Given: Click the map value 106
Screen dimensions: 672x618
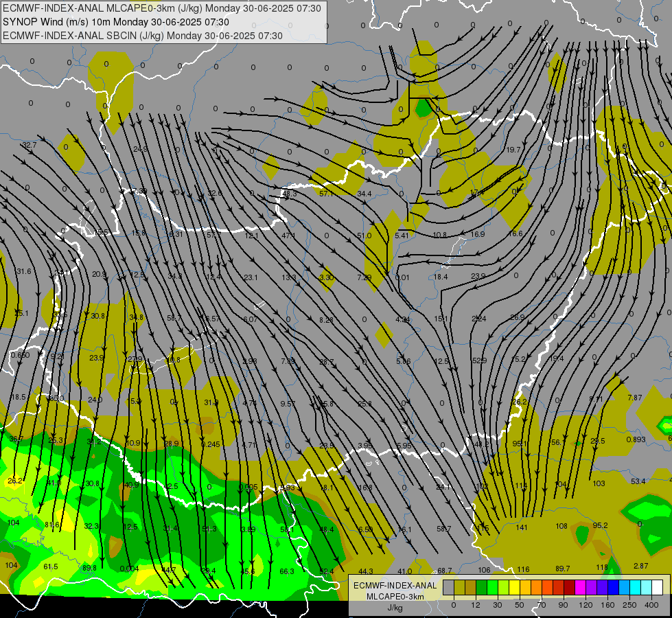Looking at the screenshot, I should click(x=485, y=570).
